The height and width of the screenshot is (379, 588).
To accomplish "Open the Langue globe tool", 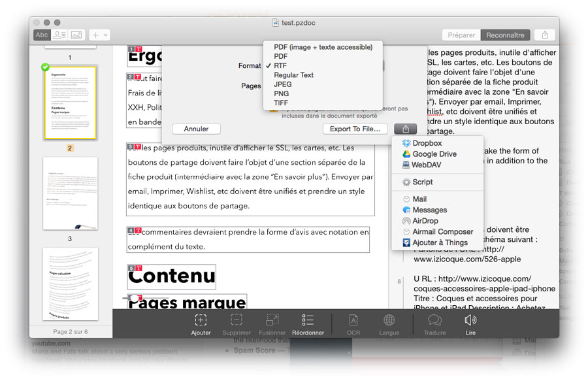I will [389, 325].
